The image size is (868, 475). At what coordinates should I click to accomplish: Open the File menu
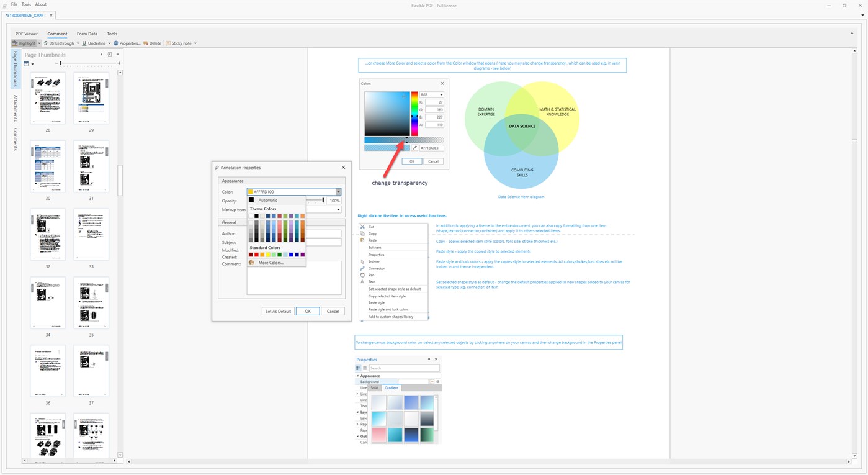[x=14, y=4]
